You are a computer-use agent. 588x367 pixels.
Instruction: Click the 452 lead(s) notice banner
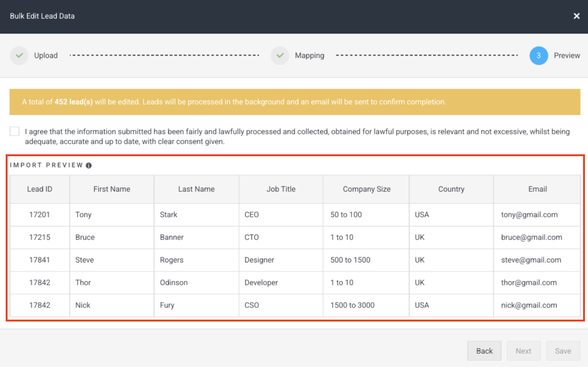point(295,102)
